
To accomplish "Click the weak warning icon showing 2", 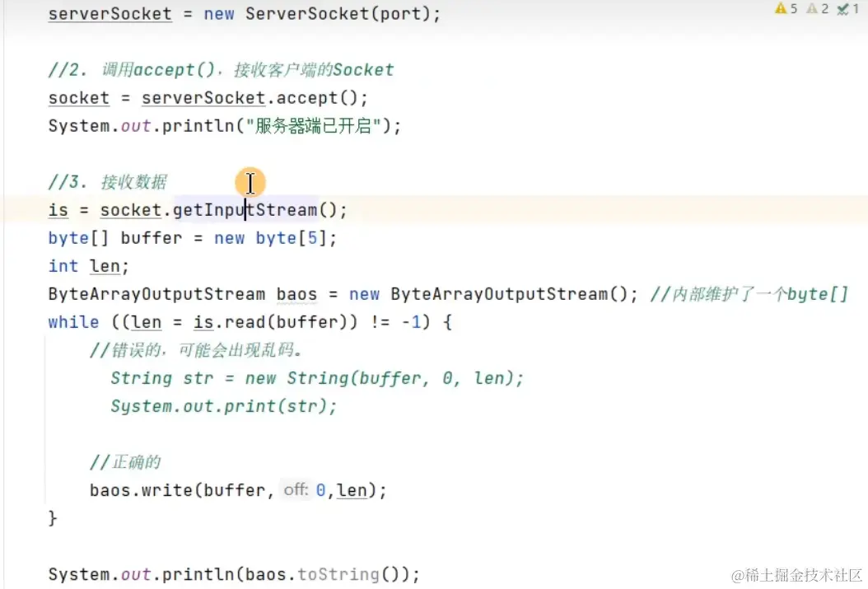I will [x=817, y=8].
